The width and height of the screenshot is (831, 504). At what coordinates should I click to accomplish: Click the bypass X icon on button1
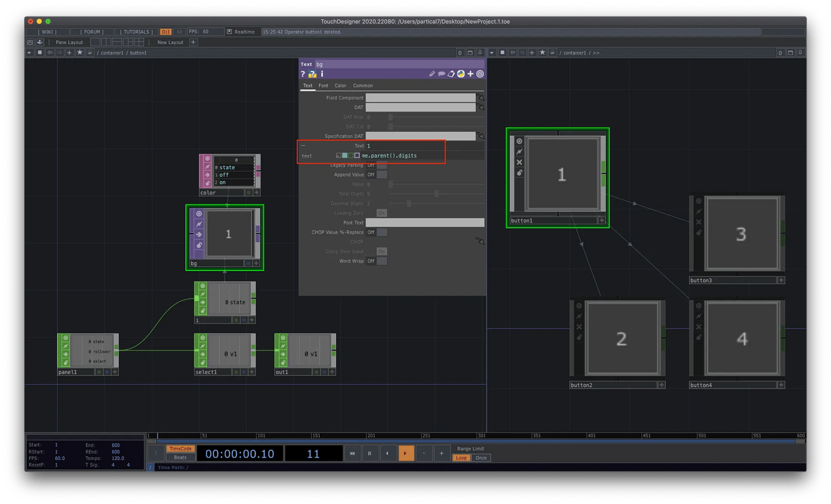(x=519, y=162)
